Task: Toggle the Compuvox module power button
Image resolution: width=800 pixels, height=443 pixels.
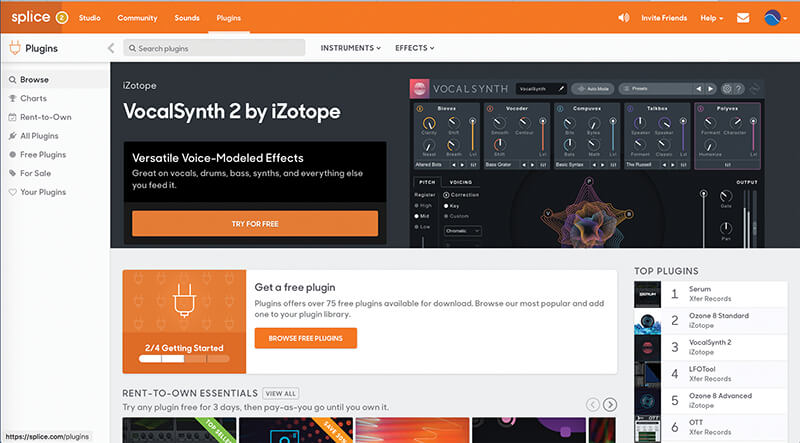Action: (560, 109)
